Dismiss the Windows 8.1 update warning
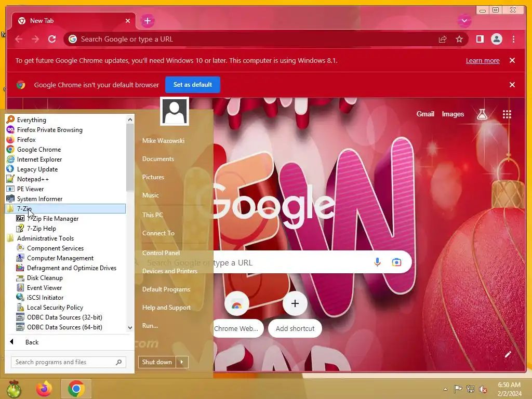 (x=512, y=60)
